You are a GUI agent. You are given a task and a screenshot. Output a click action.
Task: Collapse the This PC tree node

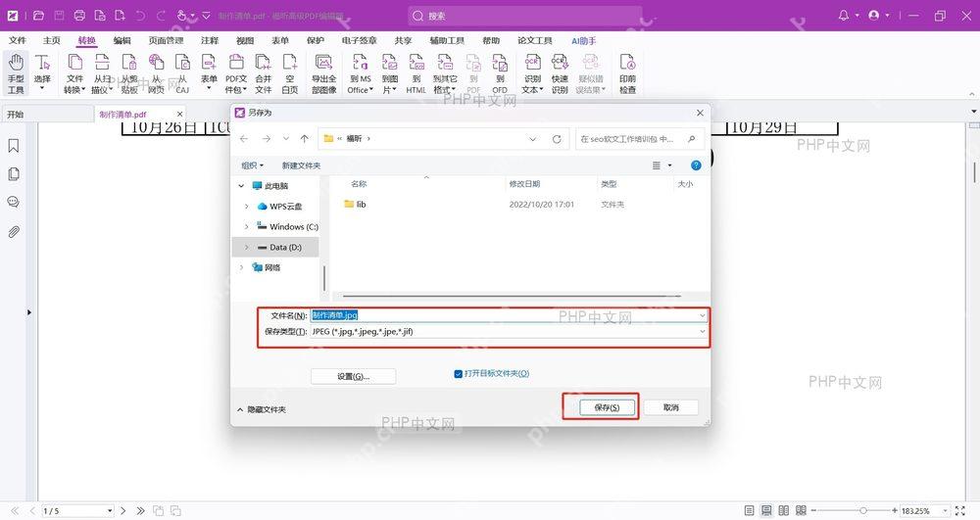point(241,186)
